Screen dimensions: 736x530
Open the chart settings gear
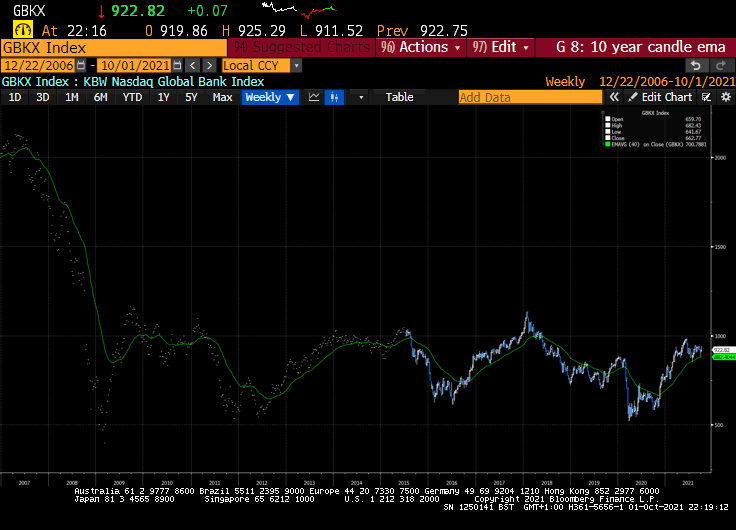[726, 97]
